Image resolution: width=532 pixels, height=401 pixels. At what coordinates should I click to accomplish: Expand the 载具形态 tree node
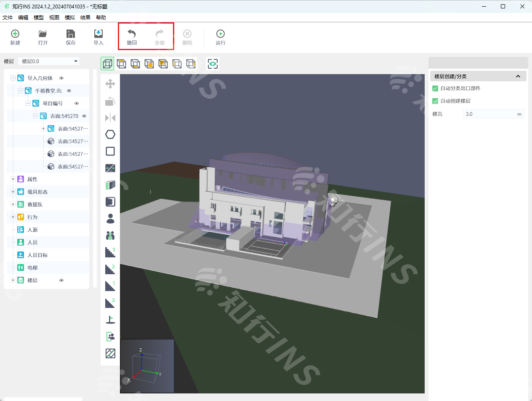coord(13,192)
